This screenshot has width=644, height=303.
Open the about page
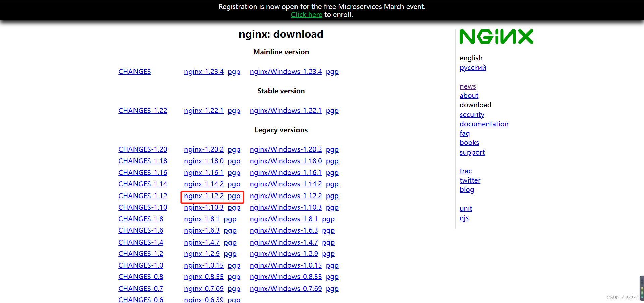pos(469,96)
